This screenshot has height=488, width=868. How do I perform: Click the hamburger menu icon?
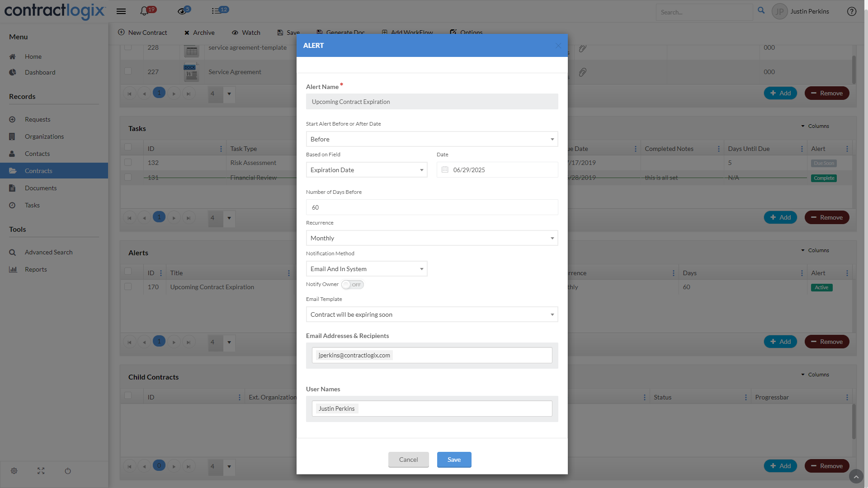[121, 11]
